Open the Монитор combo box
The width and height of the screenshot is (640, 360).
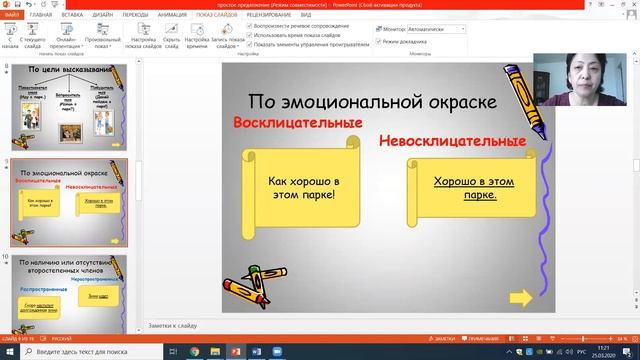coord(436,29)
